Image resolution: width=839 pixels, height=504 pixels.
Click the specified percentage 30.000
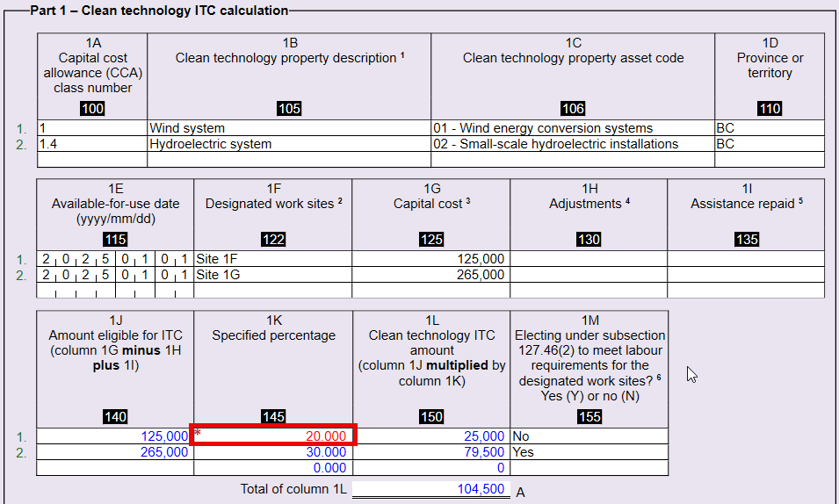(273, 452)
